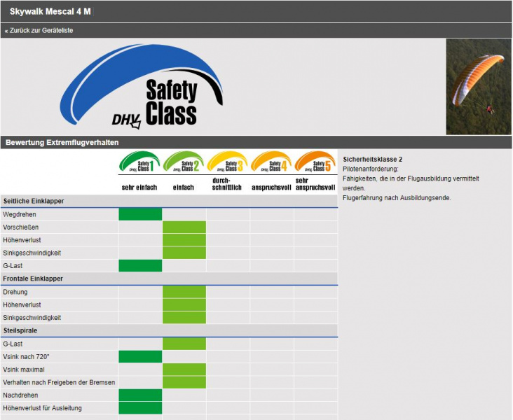The height and width of the screenshot is (420, 513).
Task: Click the Sicherheitsklasse 2 heading
Action: pos(373,160)
